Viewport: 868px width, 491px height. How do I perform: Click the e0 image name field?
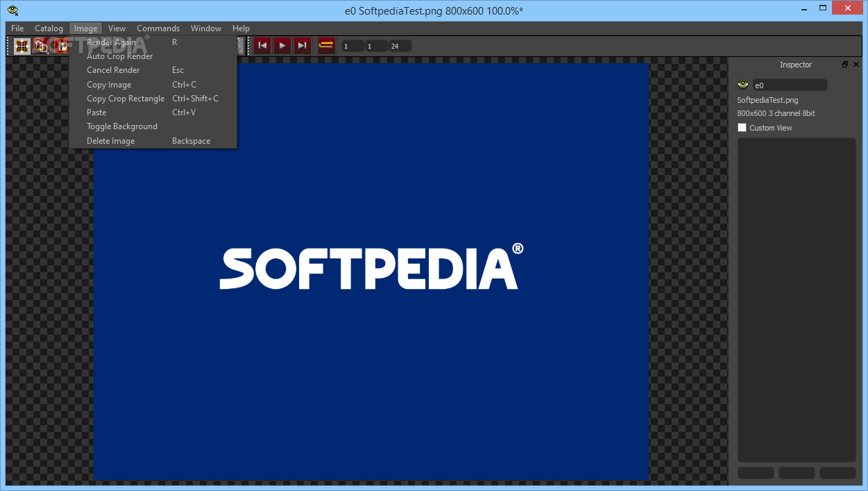790,85
